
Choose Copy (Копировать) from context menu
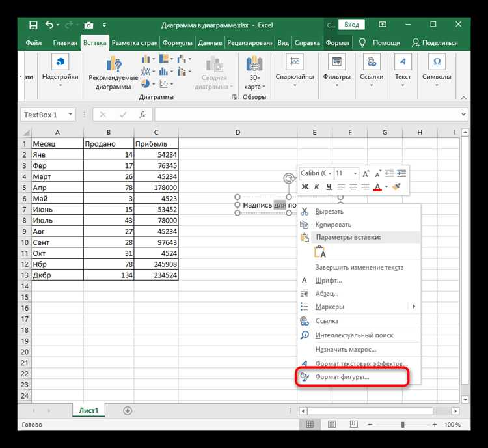tap(359, 224)
